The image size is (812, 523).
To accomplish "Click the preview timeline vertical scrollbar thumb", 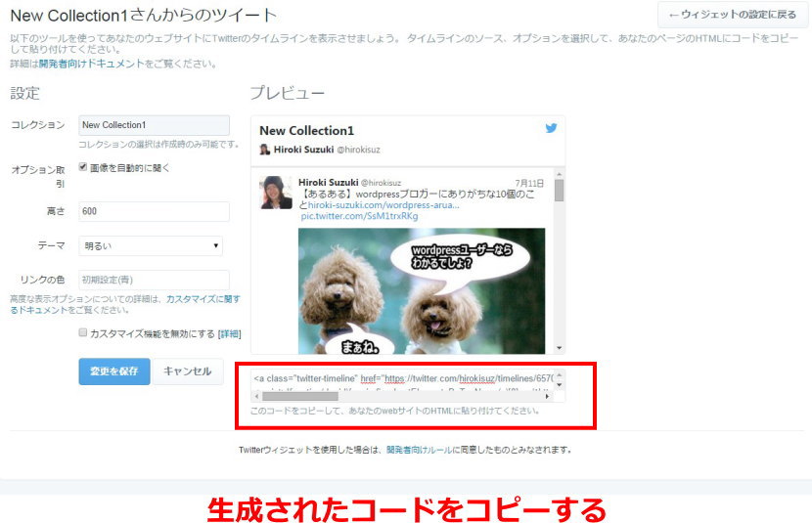I will [x=560, y=191].
